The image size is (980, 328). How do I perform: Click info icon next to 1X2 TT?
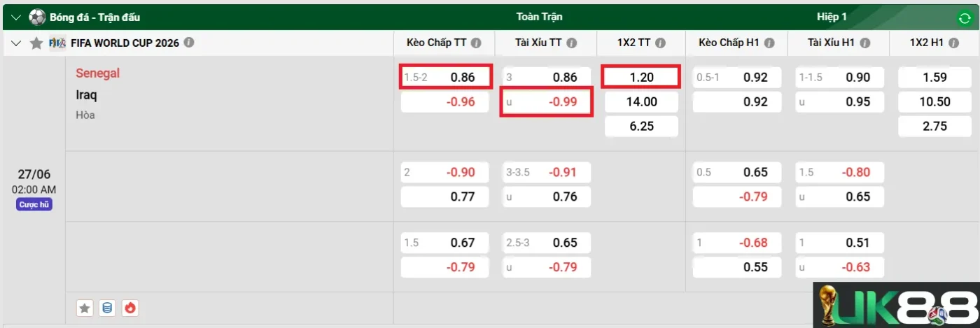661,43
